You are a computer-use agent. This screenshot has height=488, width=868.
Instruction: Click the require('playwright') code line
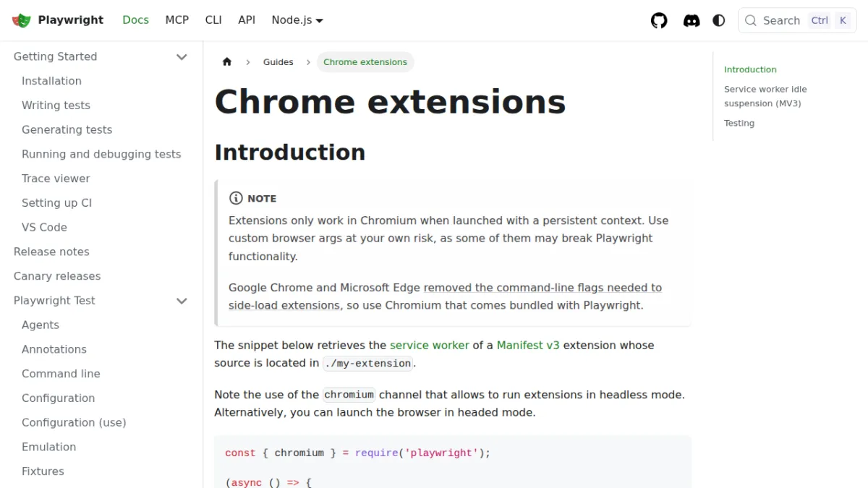(x=358, y=453)
